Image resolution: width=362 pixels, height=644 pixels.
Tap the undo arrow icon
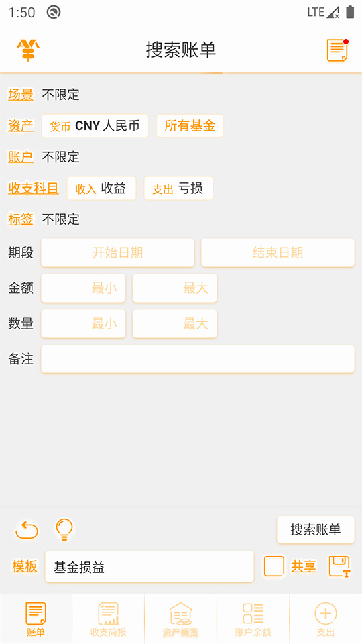click(x=27, y=530)
